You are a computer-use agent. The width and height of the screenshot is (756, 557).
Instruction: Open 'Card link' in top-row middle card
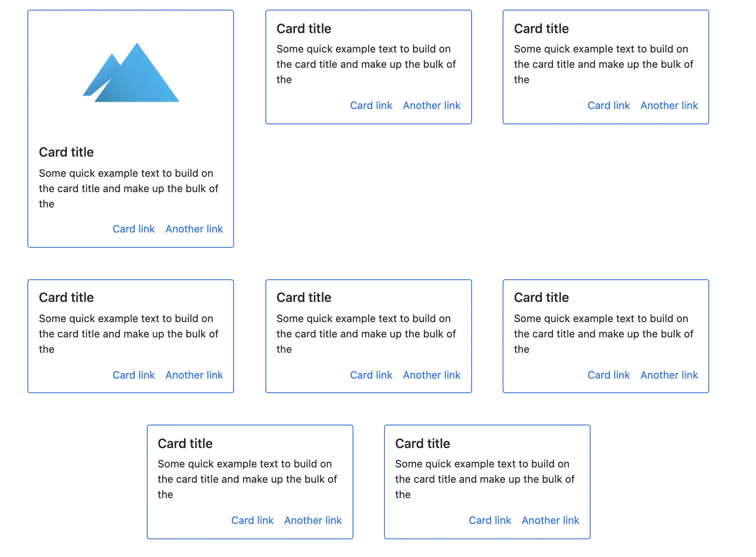click(x=371, y=105)
